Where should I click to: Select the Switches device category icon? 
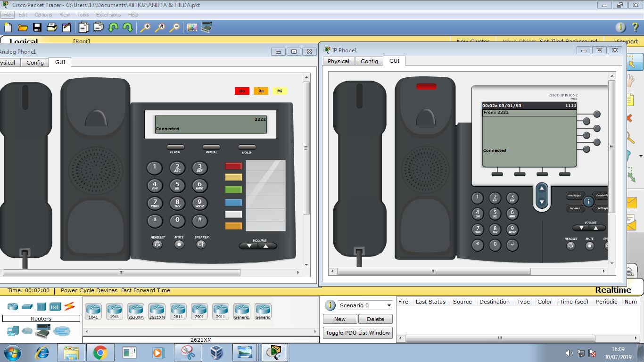point(27,306)
